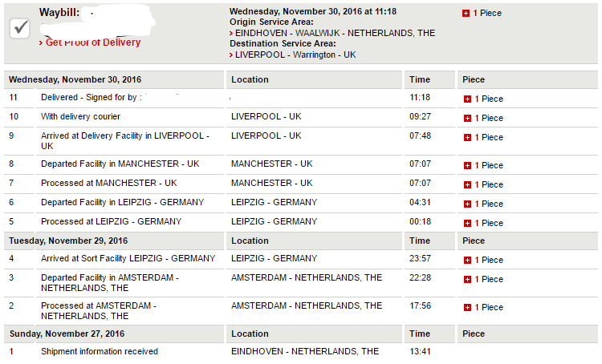Toggle the waybill selection checkbox
This screenshot has width=602, height=364.
point(21,28)
